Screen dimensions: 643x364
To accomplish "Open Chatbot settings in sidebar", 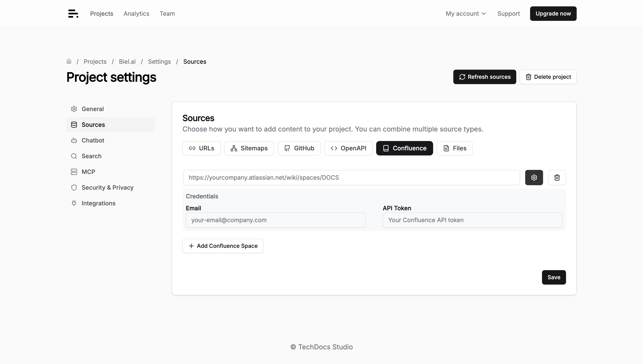I will 110,140.
